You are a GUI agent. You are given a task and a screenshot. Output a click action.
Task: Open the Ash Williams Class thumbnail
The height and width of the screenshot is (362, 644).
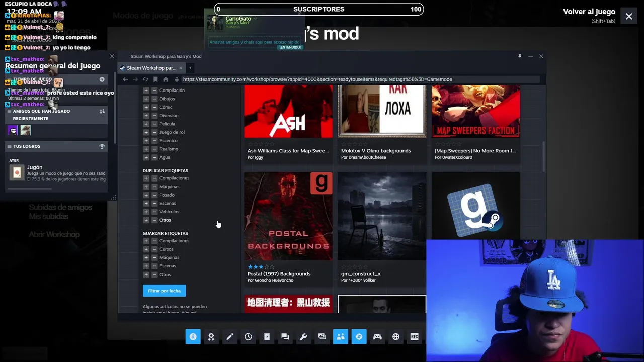pos(288,111)
